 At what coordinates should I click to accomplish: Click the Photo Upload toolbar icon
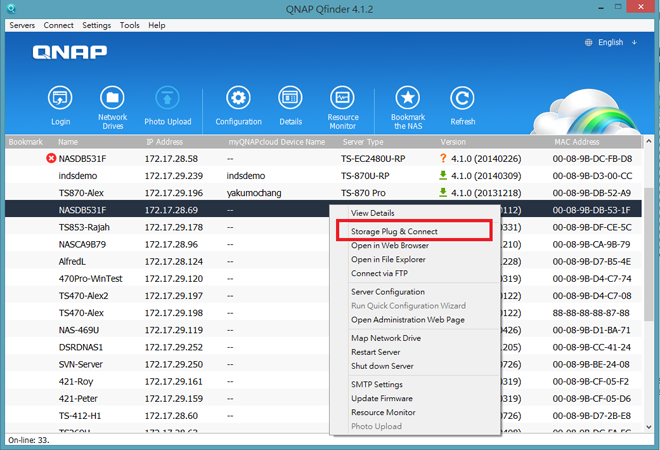(168, 98)
